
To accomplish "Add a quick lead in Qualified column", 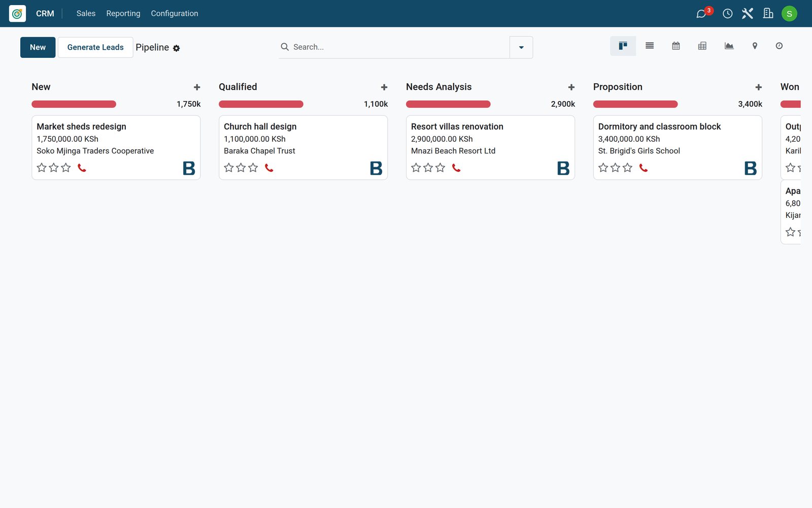I will (384, 87).
